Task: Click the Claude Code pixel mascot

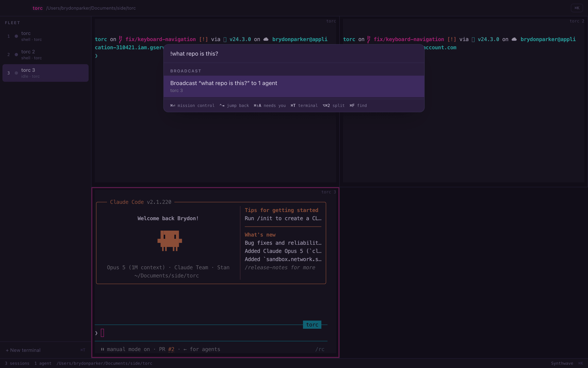Action: click(170, 241)
